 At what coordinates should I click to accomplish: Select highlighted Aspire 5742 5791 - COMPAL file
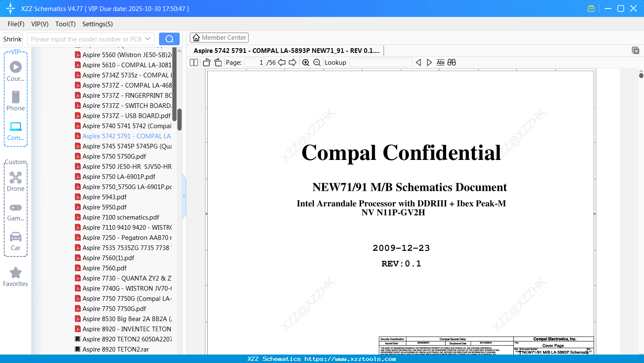[123, 136]
